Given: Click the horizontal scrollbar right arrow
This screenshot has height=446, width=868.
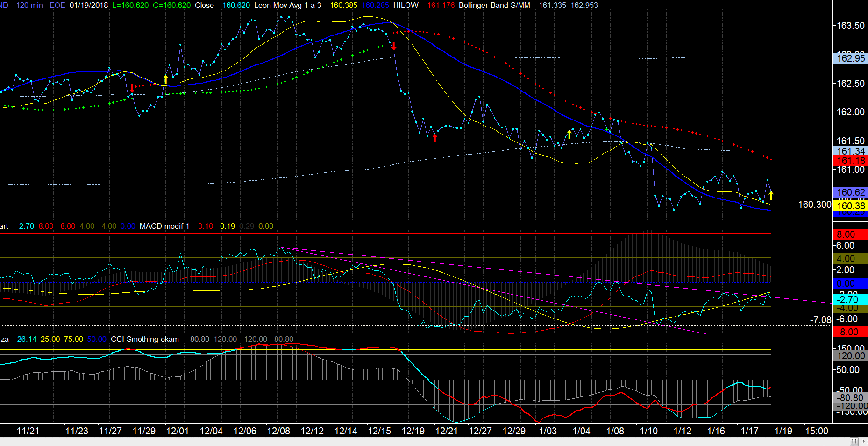Looking at the screenshot, I should pyautogui.click(x=863, y=441).
